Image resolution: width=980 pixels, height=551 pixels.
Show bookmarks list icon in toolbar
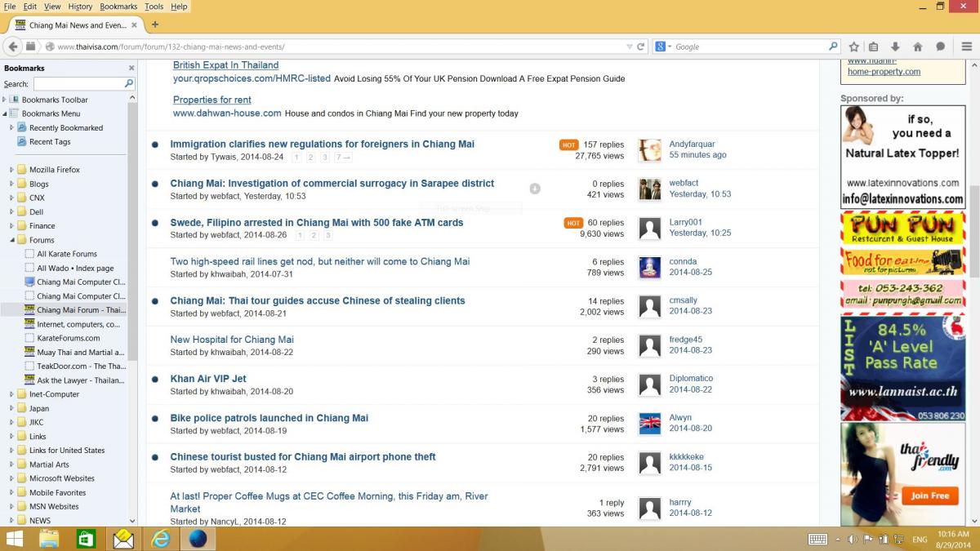(874, 47)
